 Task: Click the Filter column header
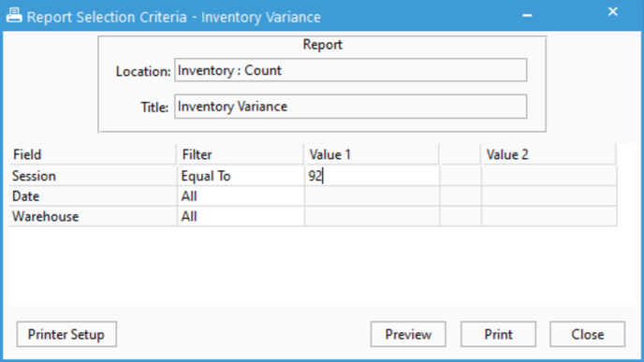241,154
